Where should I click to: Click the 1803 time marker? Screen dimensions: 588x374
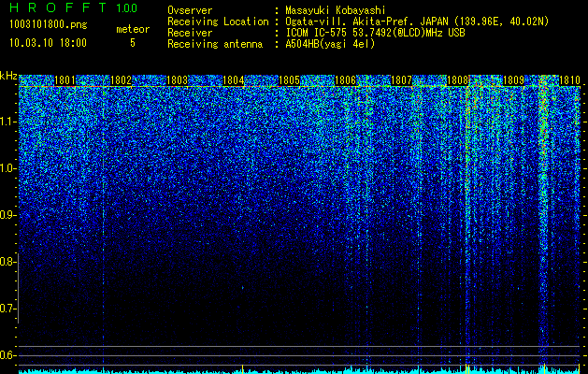tap(177, 80)
